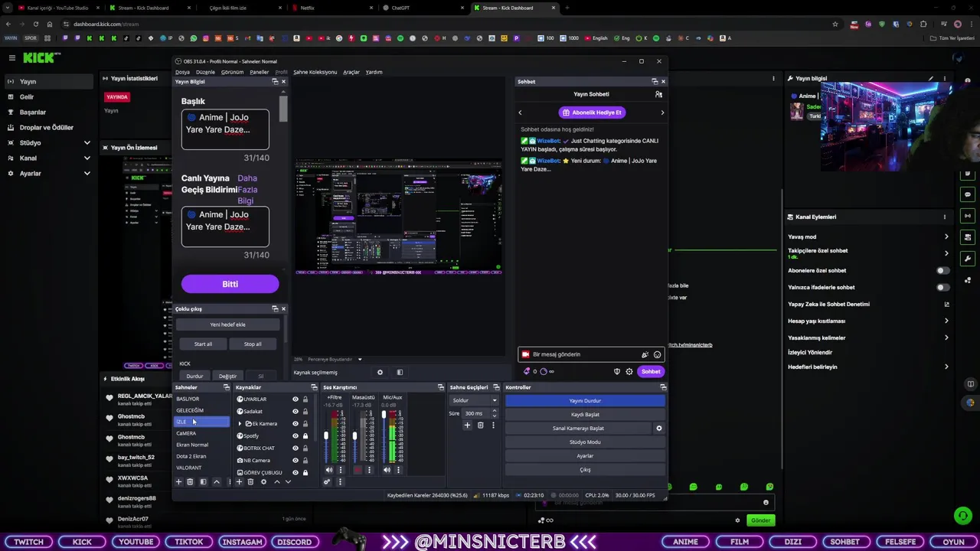Open source filters icon beside Kaynak seçilmemiş
The width and height of the screenshot is (980, 551).
click(x=400, y=373)
